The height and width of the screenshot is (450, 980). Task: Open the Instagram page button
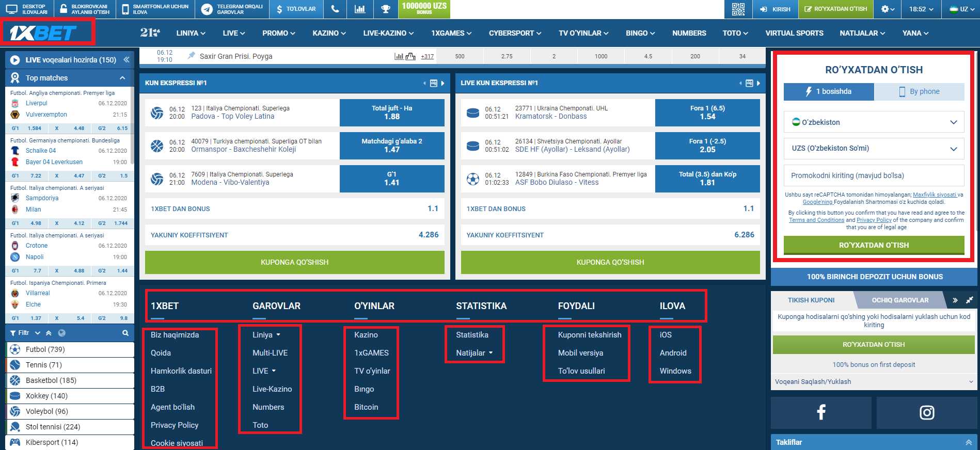point(927,412)
